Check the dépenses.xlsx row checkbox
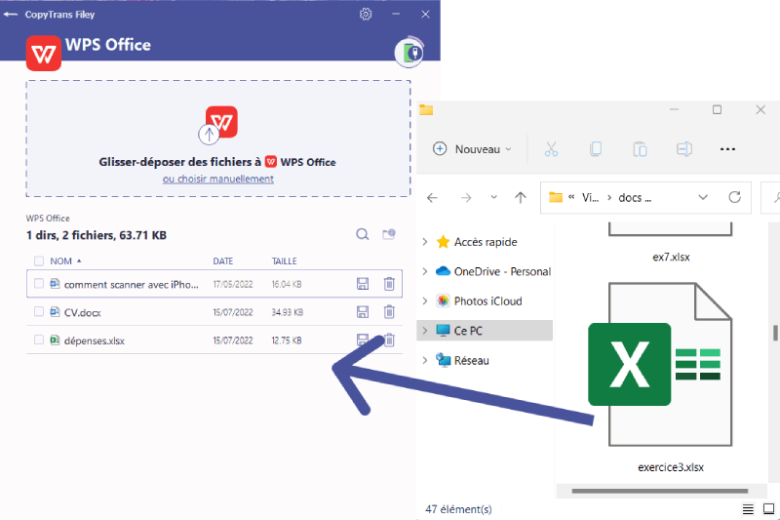The image size is (780, 520). point(39,340)
